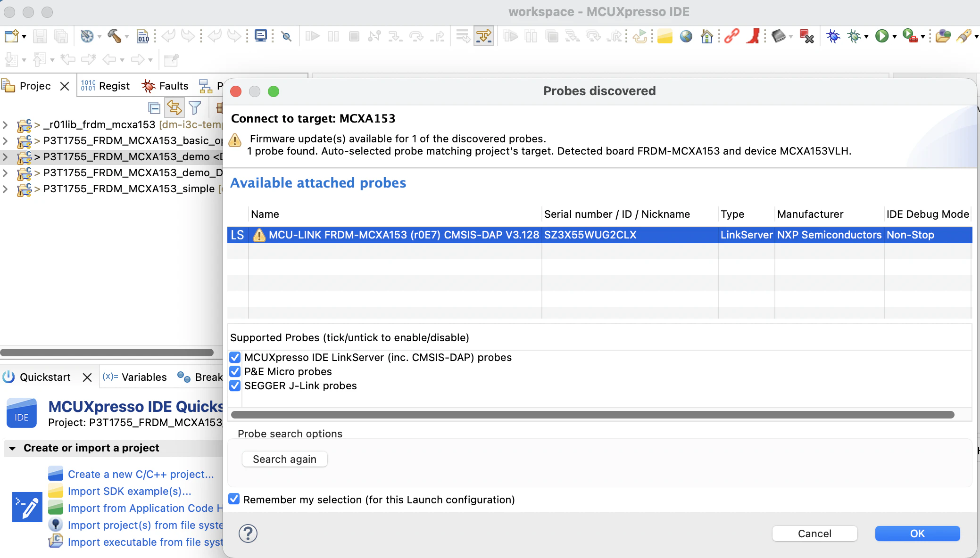Click the blue monitor terminal icon
The height and width of the screenshot is (558, 980).
260,36
